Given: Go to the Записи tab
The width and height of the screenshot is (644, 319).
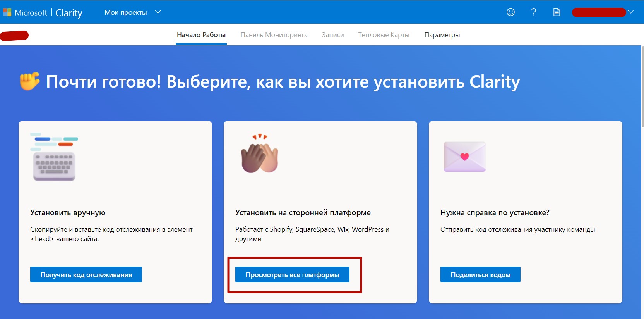Looking at the screenshot, I should click(x=333, y=35).
